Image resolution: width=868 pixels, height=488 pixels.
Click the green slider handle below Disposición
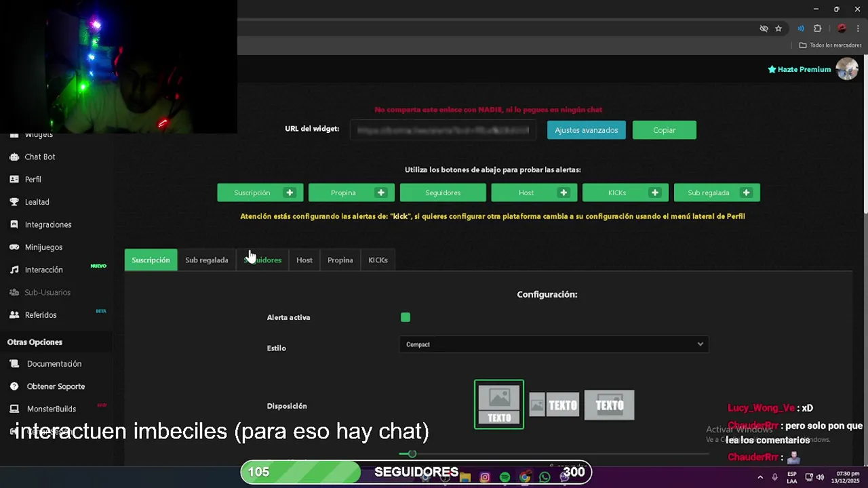pos(412,453)
